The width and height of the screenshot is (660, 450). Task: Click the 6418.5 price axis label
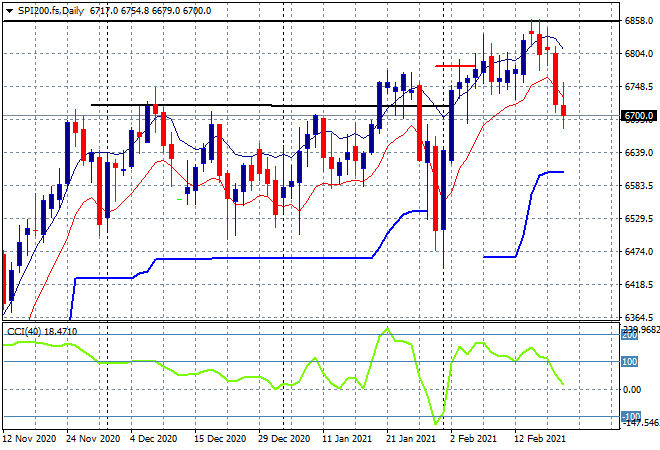click(x=639, y=285)
